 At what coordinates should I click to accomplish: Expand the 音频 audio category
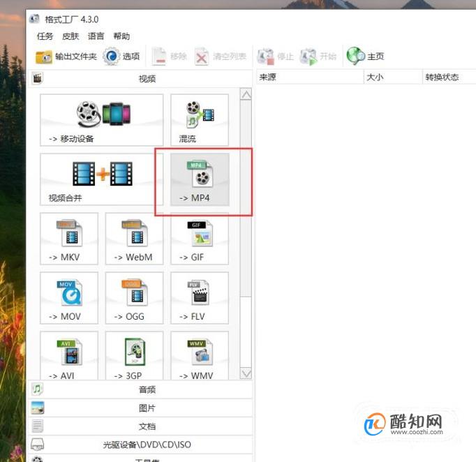pos(140,389)
